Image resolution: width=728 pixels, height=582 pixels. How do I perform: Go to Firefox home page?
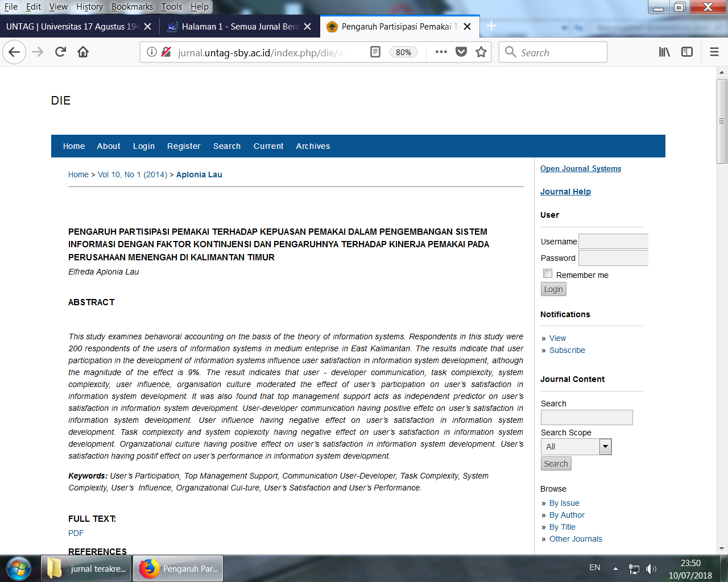tap(83, 52)
